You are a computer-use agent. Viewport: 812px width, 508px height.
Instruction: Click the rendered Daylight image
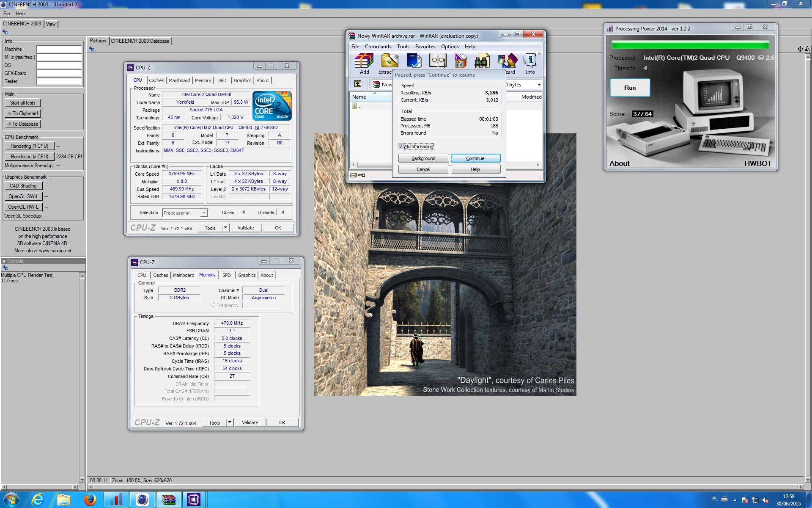click(445, 265)
